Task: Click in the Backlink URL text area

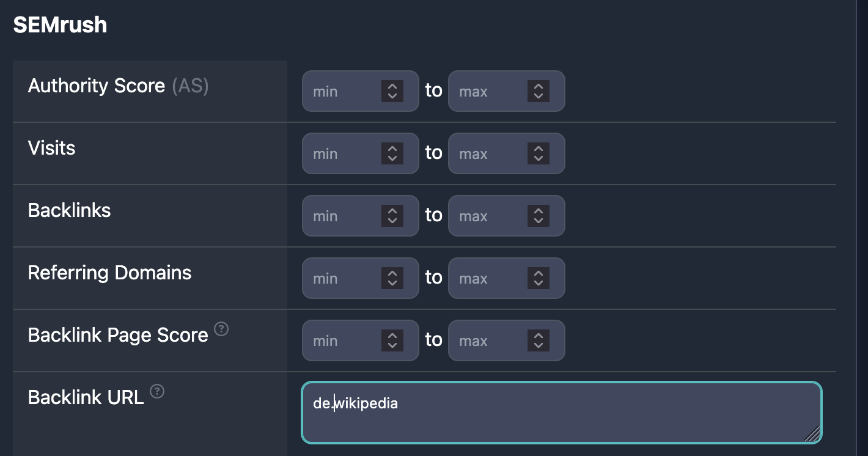Action: [562, 413]
